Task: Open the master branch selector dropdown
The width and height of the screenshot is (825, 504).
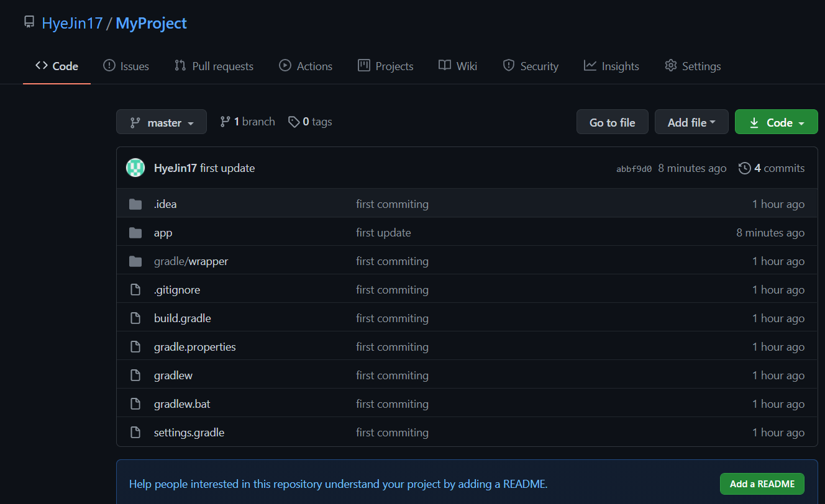Action: pos(161,122)
